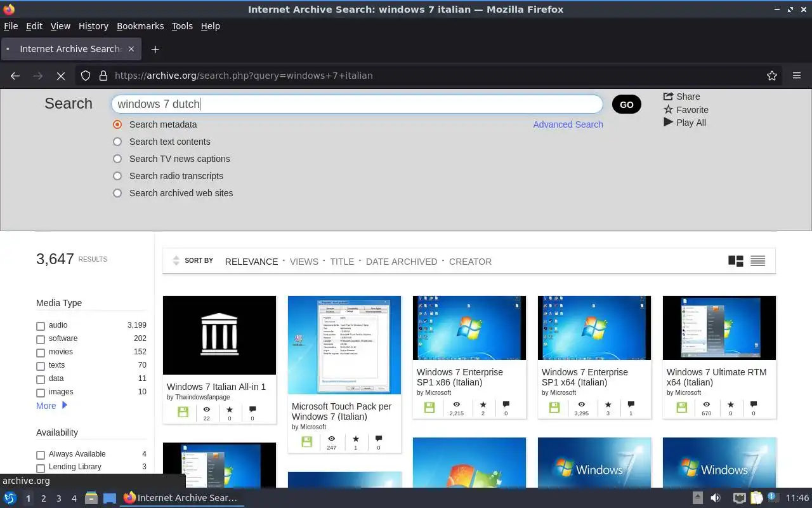Open the Edit menu
The width and height of the screenshot is (812, 508).
34,26
